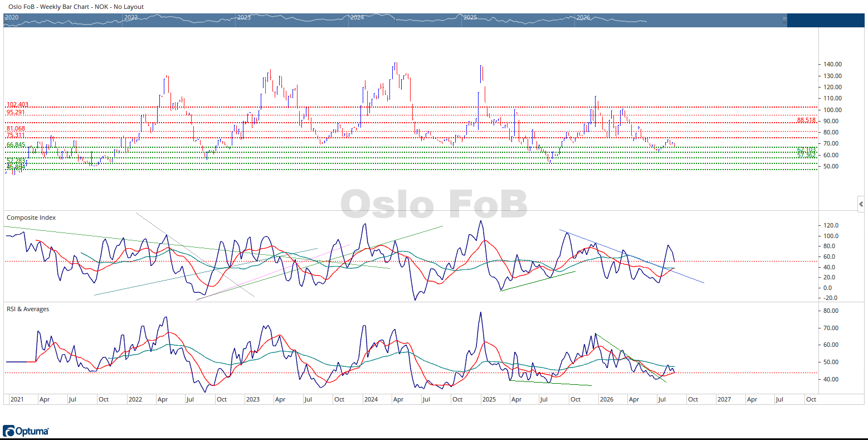Jump to 2024 on the top overview bar
868x440 pixels.
(357, 17)
